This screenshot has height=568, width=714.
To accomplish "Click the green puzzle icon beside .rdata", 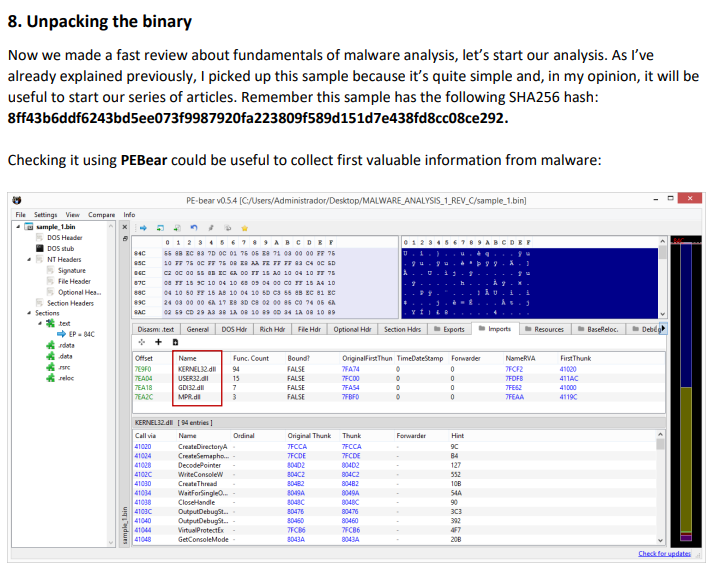I will 50,345.
